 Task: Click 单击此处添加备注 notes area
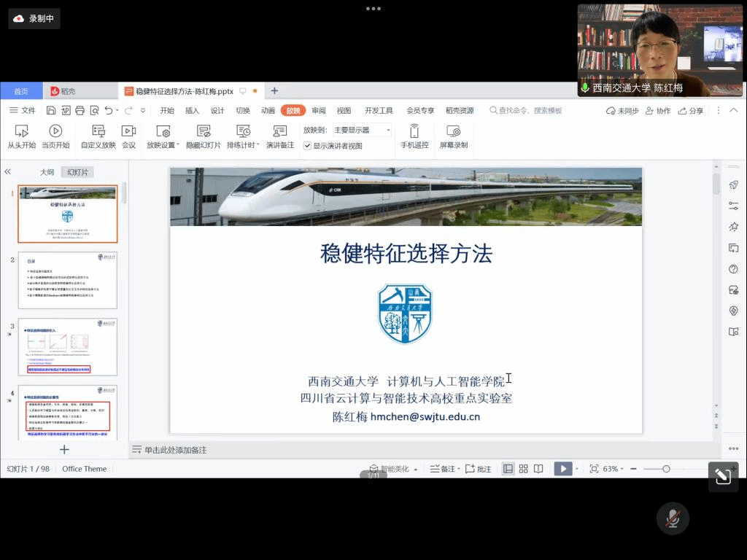pyautogui.click(x=175, y=450)
